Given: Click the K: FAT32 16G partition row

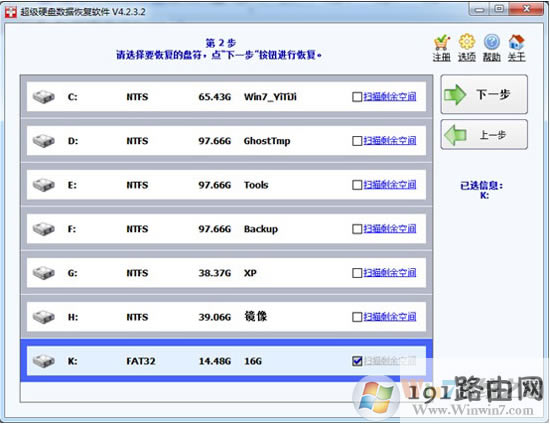Looking at the screenshot, I should [x=226, y=361].
